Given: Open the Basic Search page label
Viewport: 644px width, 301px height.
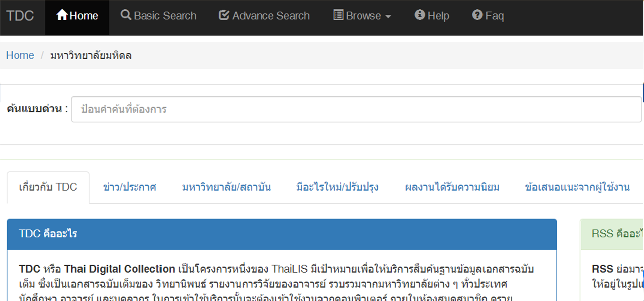Looking at the screenshot, I should click(165, 16).
